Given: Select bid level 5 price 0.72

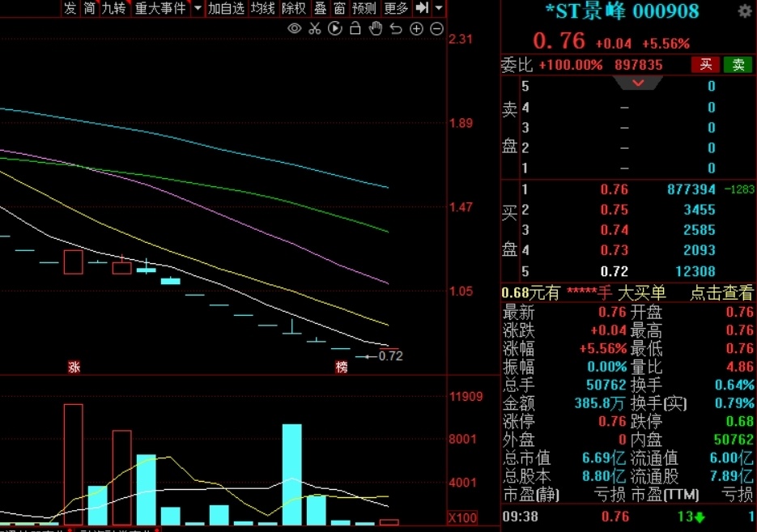Looking at the screenshot, I should click(x=614, y=271).
